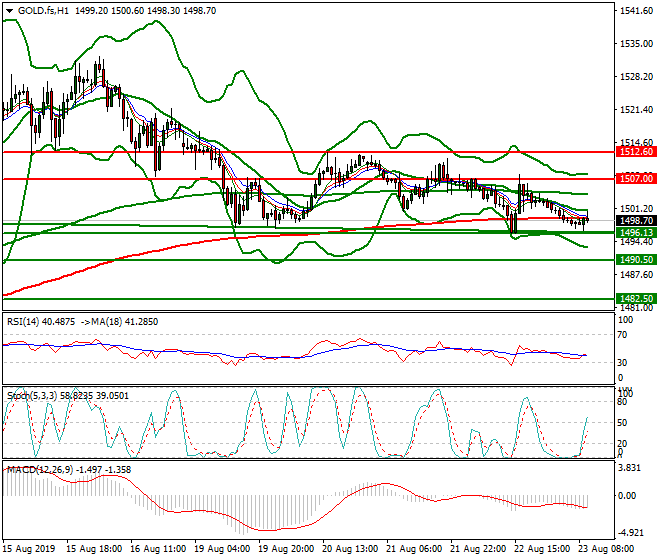Click the 23 Aug 08:00 time axis label

pos(606,549)
